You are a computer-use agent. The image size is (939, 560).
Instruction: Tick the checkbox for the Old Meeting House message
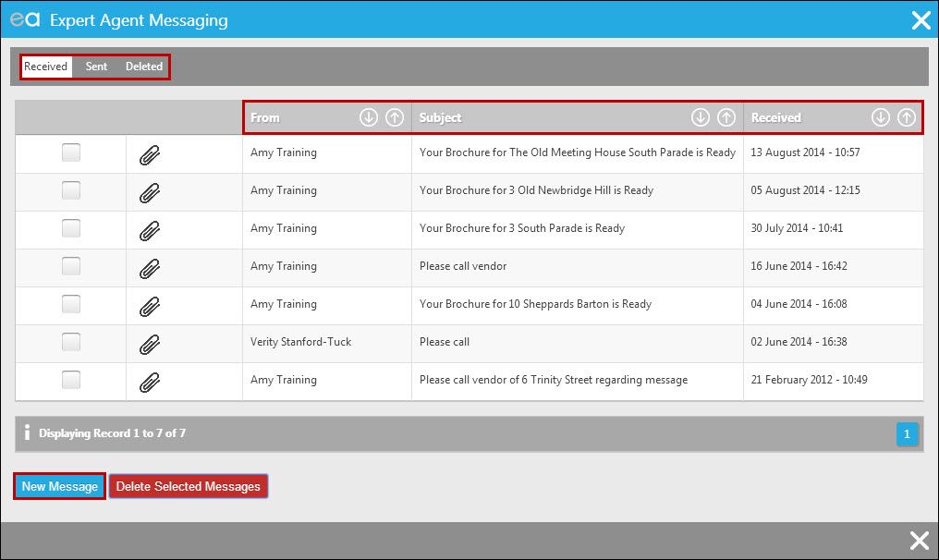(x=70, y=152)
